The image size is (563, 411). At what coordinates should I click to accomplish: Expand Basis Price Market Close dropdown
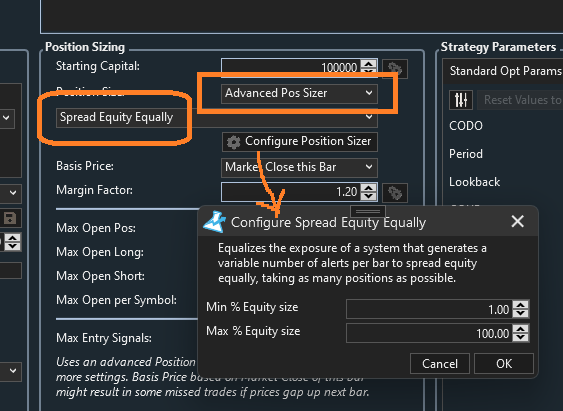pyautogui.click(x=299, y=167)
